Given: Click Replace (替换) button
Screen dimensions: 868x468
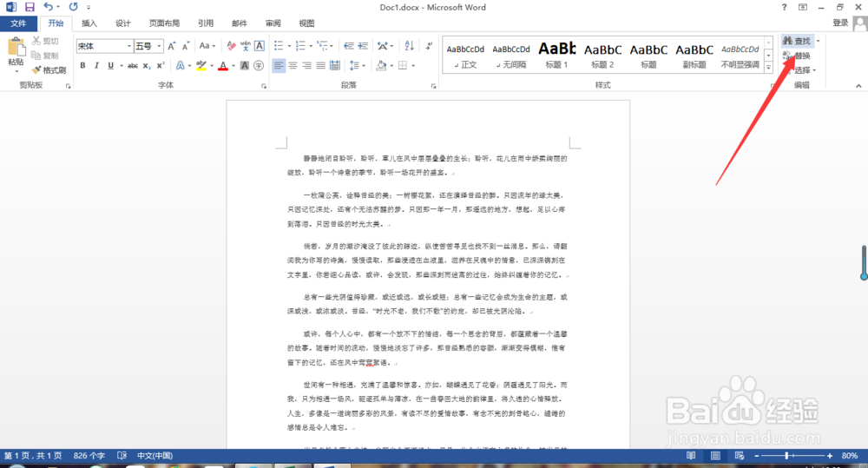Looking at the screenshot, I should click(x=797, y=56).
